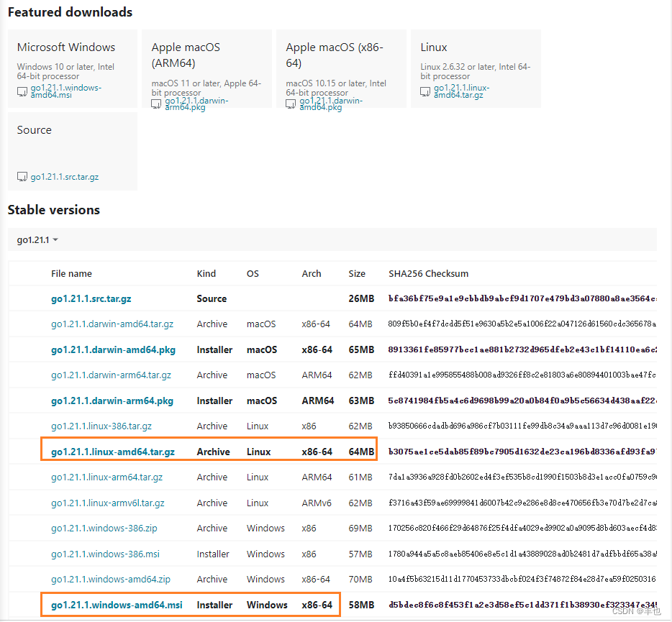Open featured go1.21.1.linux-amd64.tar.gz link under Linux card
Screen dimensions: 672x622
point(462,91)
